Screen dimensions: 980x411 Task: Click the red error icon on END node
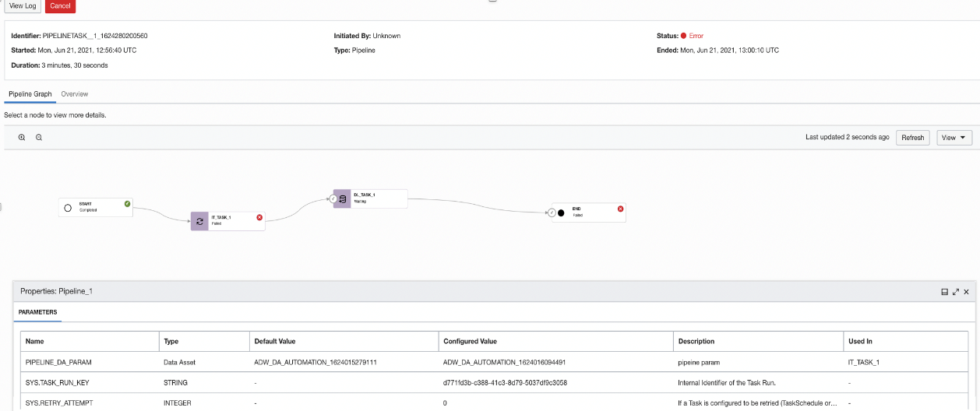[620, 209]
